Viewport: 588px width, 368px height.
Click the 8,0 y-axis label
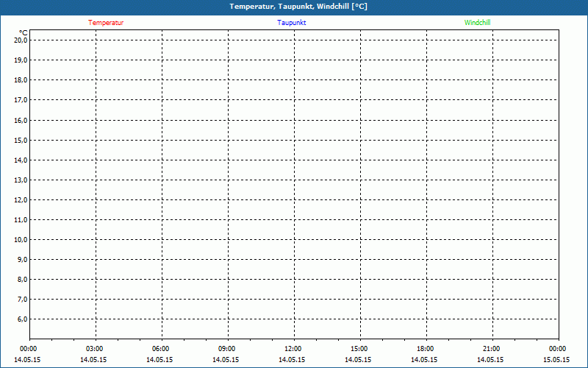[22, 280]
